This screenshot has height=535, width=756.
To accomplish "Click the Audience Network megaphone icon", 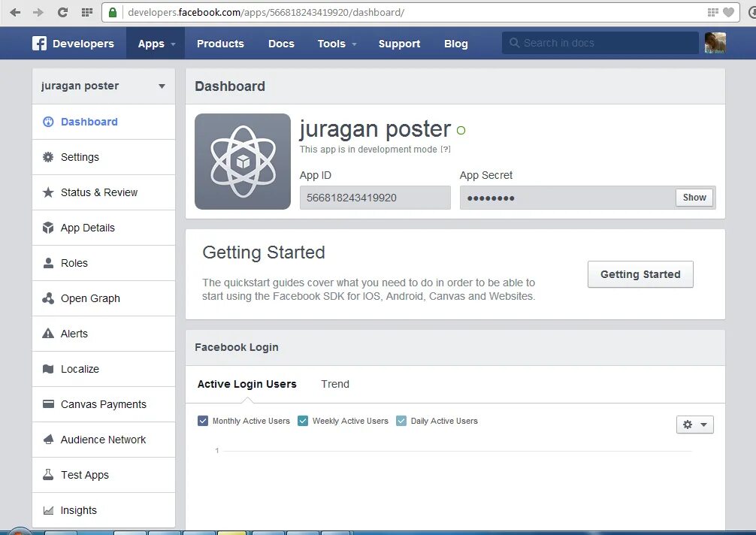I will point(48,439).
